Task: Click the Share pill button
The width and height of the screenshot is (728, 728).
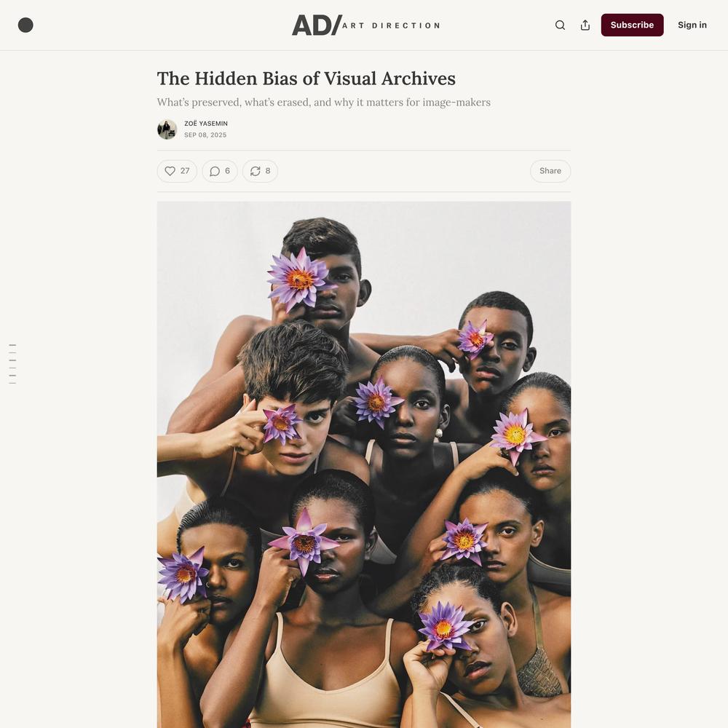Action: (x=550, y=171)
